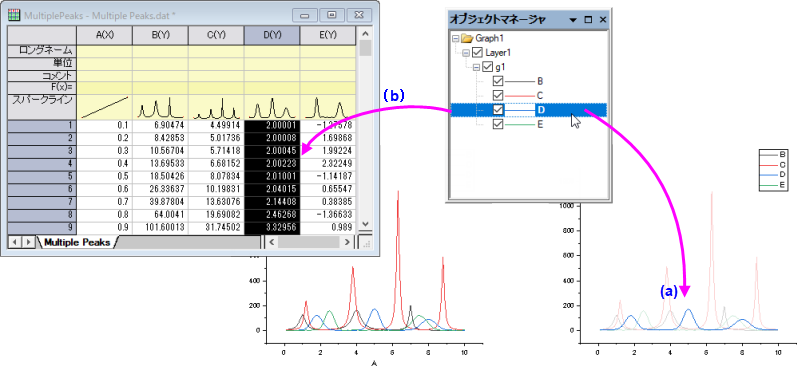Click cell value 101.60013
Screen dimensions: 797x366
click(x=160, y=227)
